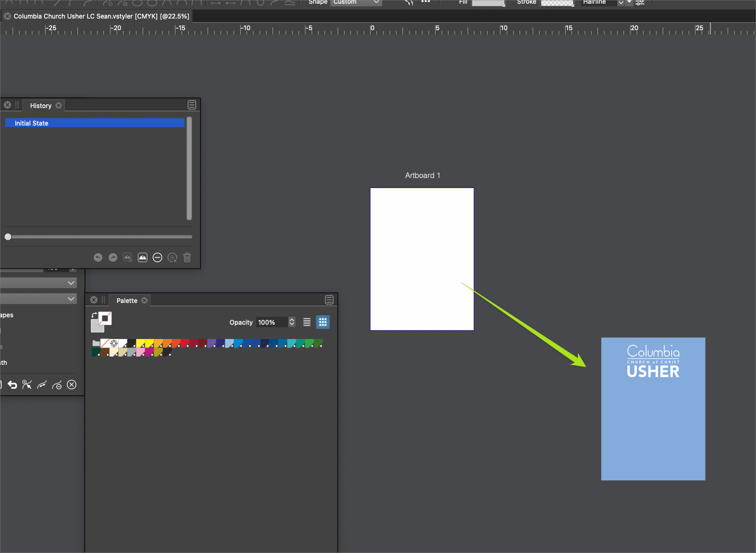The image size is (756, 553).
Task: Click the Opacity value field
Action: pos(271,322)
